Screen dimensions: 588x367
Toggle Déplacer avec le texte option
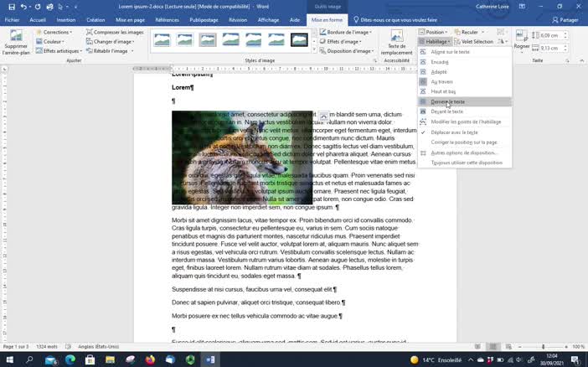click(454, 132)
